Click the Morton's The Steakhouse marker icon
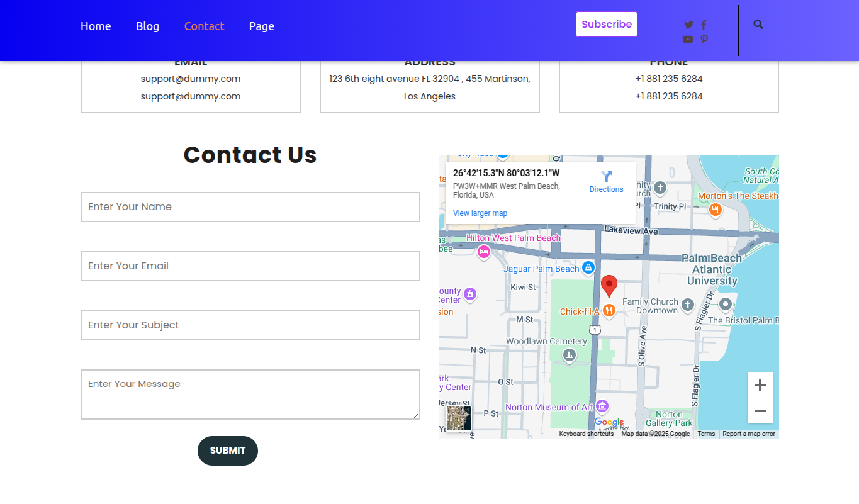 click(x=714, y=210)
